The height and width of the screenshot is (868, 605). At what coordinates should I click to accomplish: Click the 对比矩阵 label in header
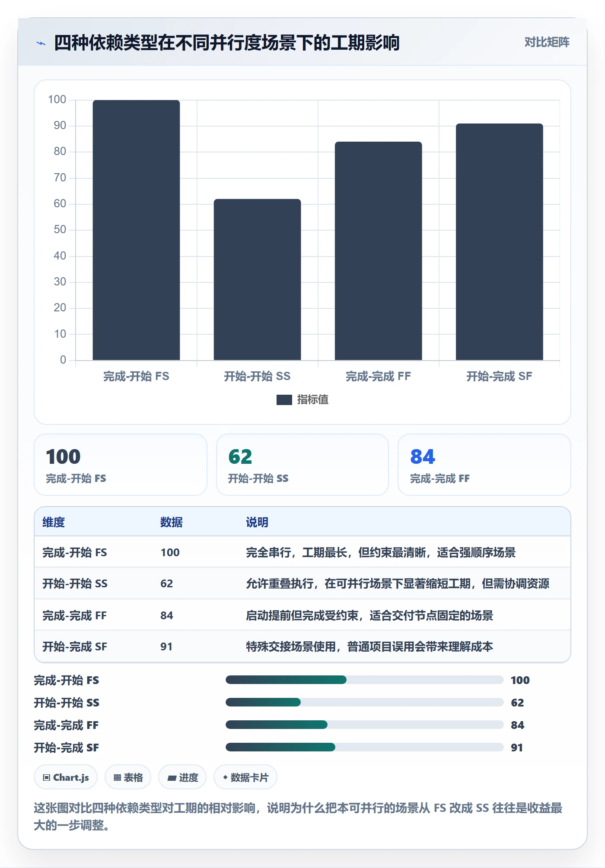click(x=547, y=42)
